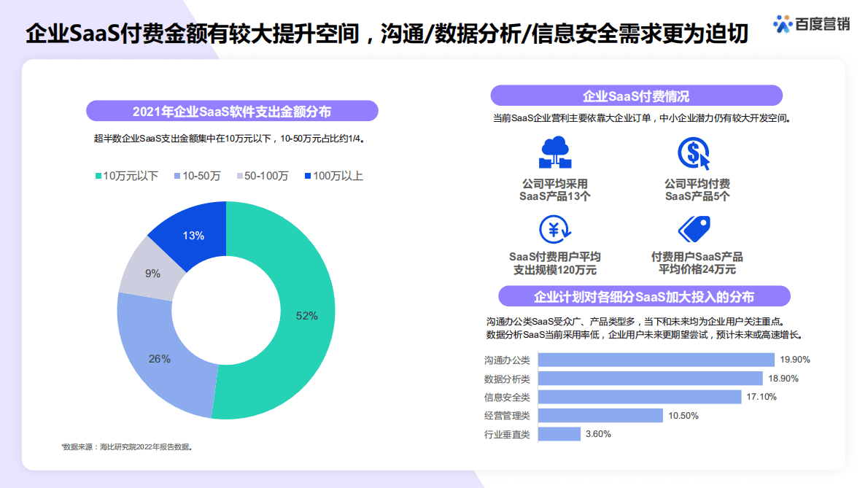Image resolution: width=868 pixels, height=488 pixels.
Task: Click the blue 13% pie slice
Action: 192,234
